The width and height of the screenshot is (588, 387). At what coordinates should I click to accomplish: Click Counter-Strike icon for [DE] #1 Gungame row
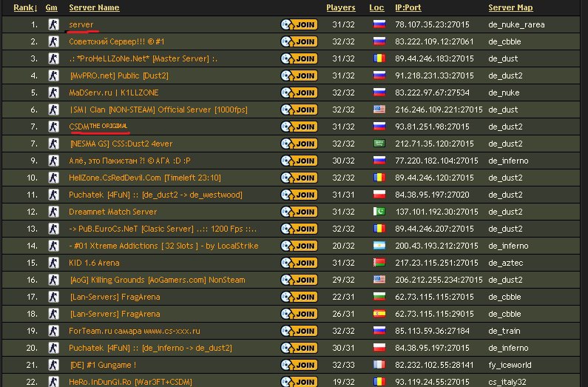54,365
